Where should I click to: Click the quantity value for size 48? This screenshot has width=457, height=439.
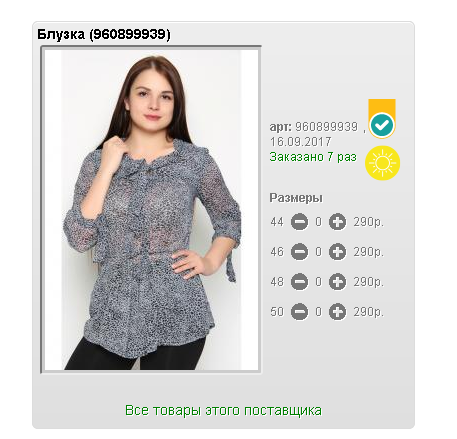(x=318, y=282)
